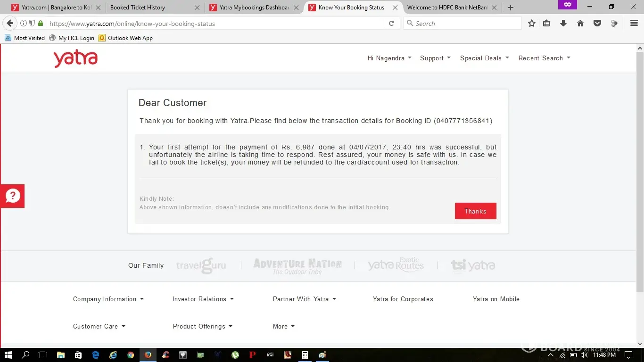Open uTorrent from the taskbar
This screenshot has width=644, height=362.
(235, 355)
